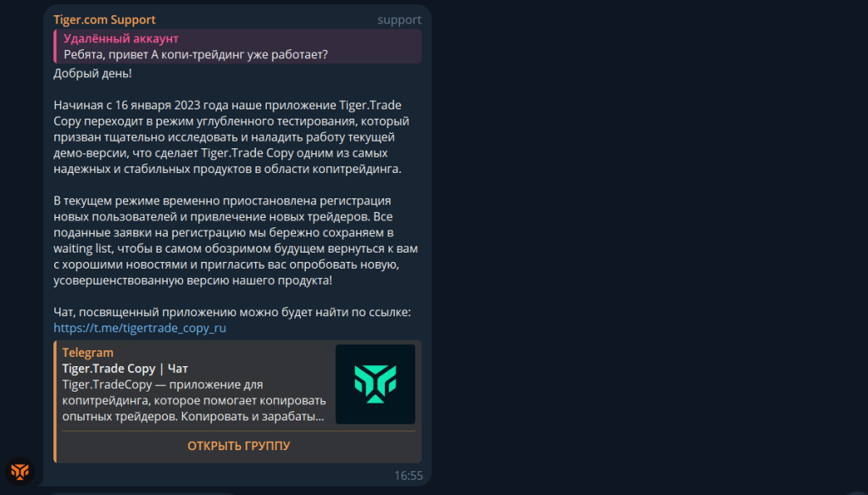Click the pink bar beside the quoted reply
This screenshot has width=868, height=495.
click(x=55, y=47)
